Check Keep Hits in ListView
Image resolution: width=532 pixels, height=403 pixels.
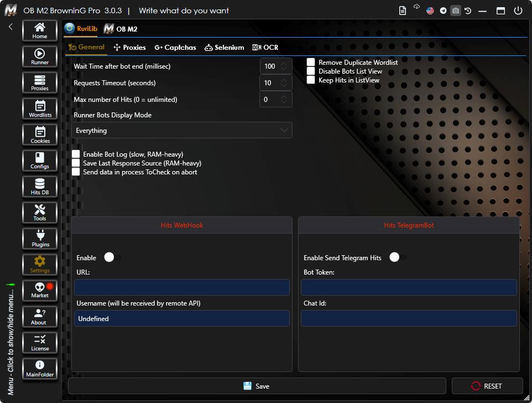point(311,80)
